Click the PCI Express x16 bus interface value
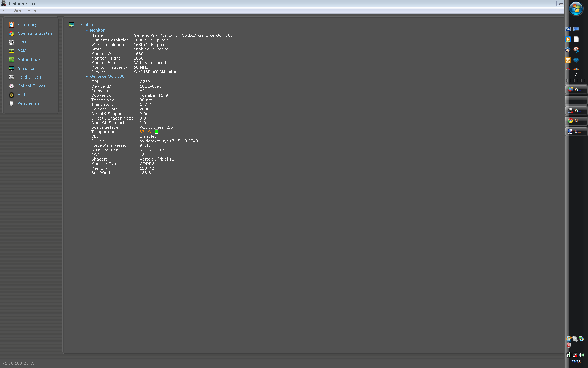Viewport: 588px width, 368px height. (156, 128)
